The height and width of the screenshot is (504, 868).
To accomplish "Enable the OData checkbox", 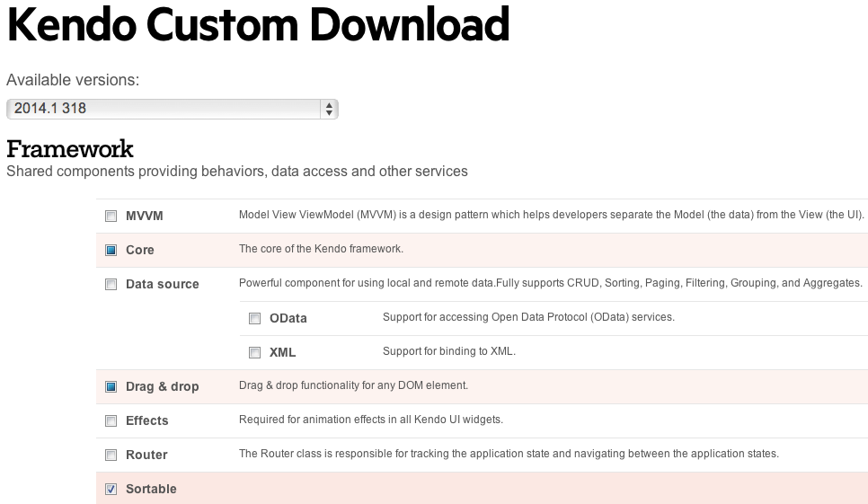I will click(254, 318).
